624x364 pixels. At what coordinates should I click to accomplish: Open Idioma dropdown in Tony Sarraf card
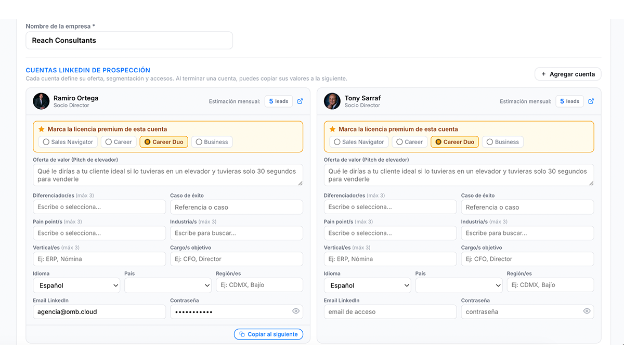(368, 285)
